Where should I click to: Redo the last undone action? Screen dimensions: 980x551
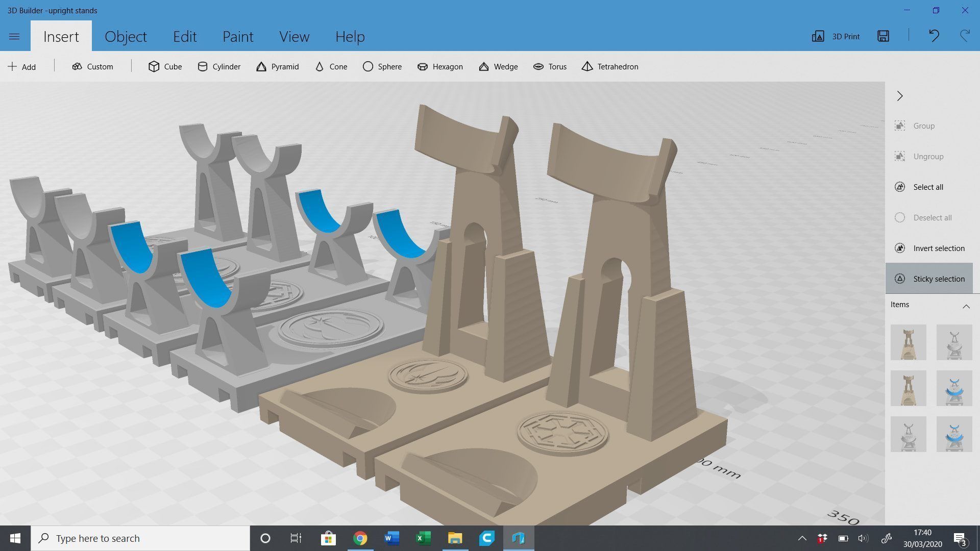point(964,36)
